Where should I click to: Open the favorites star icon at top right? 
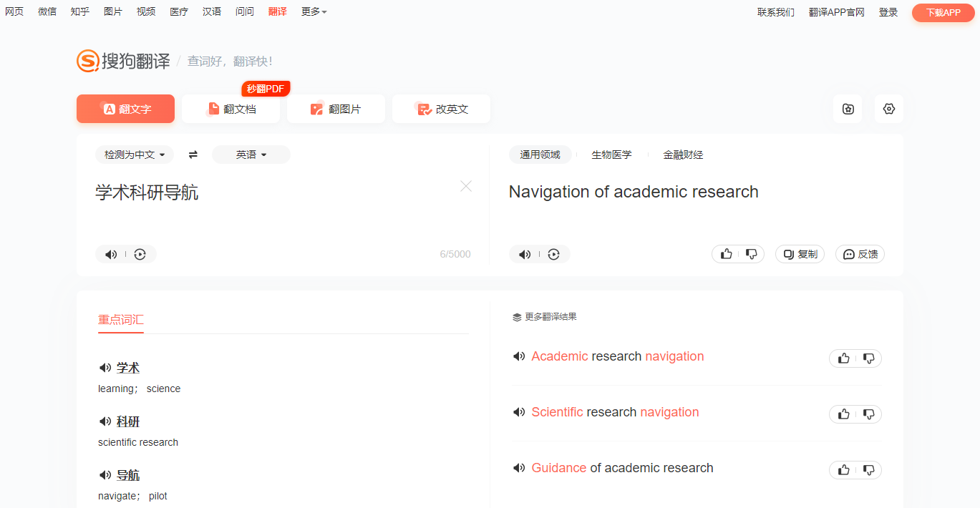click(848, 109)
